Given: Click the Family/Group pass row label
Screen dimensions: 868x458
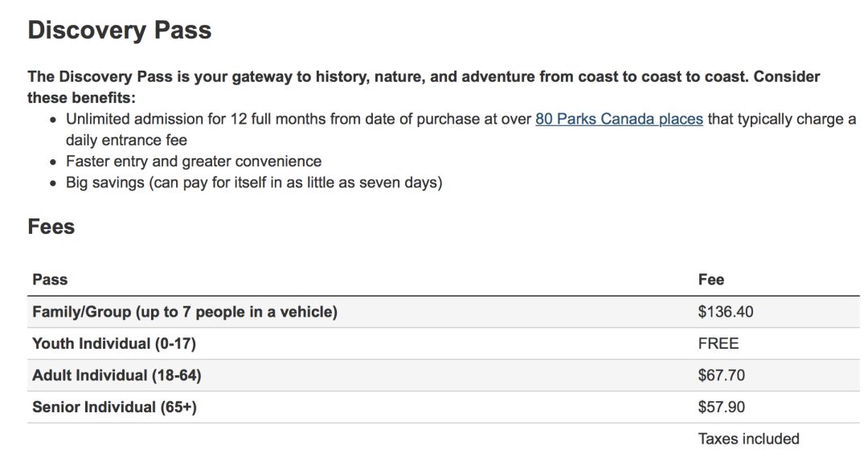Looking at the screenshot, I should pyautogui.click(x=185, y=312).
